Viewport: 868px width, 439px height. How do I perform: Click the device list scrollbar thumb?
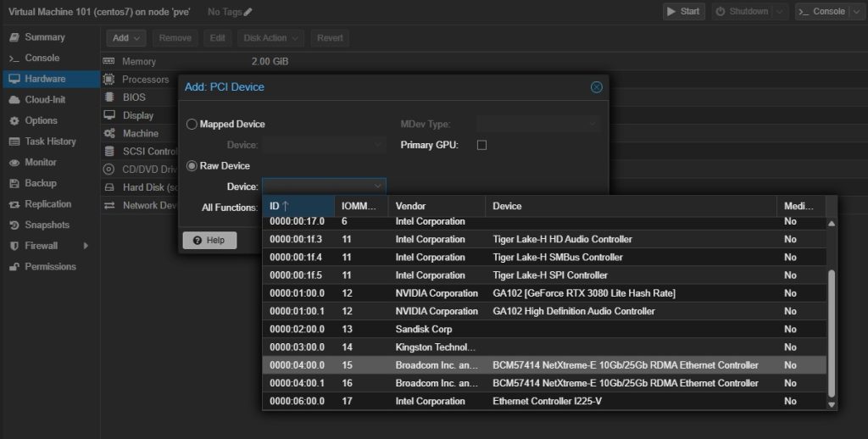831,333
